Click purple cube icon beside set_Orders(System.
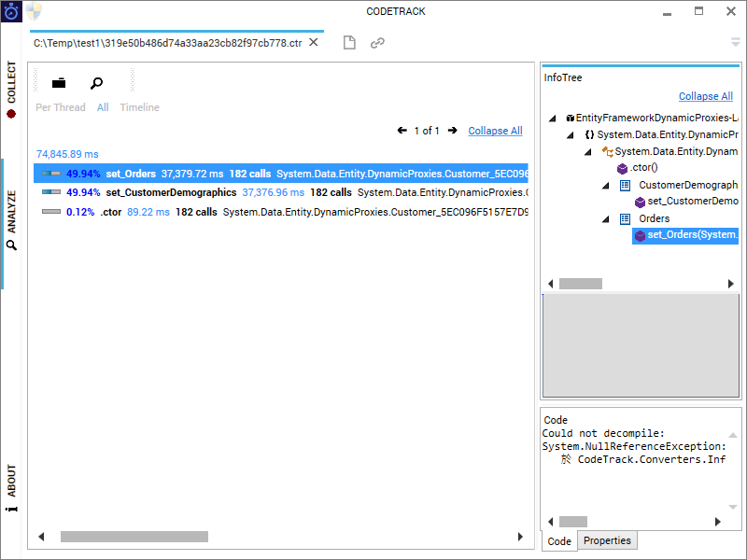Viewport: 747px width, 560px height. tap(640, 236)
